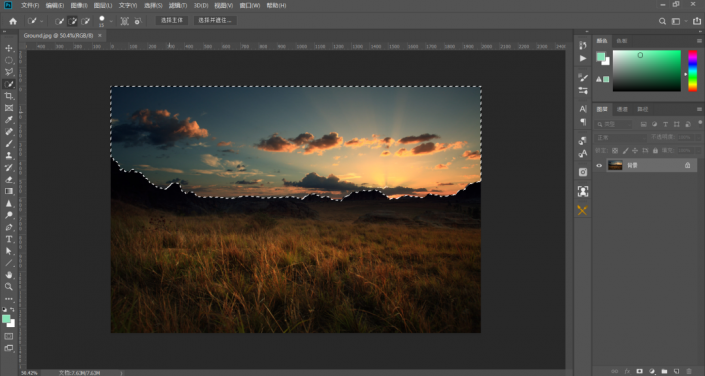The width and height of the screenshot is (705, 376).
Task: Hide the 背景 layer with eye icon
Action: pyautogui.click(x=599, y=166)
